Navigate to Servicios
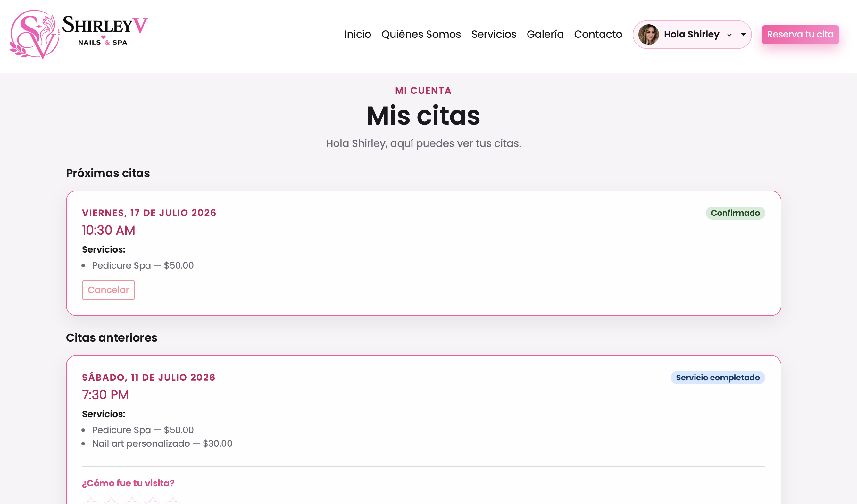Screen dimensions: 857x504 point(494,34)
